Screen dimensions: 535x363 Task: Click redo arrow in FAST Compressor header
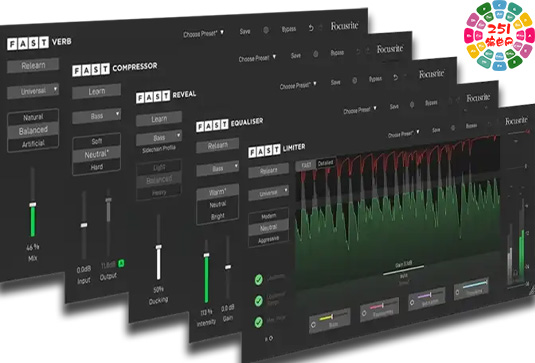pos(367,51)
